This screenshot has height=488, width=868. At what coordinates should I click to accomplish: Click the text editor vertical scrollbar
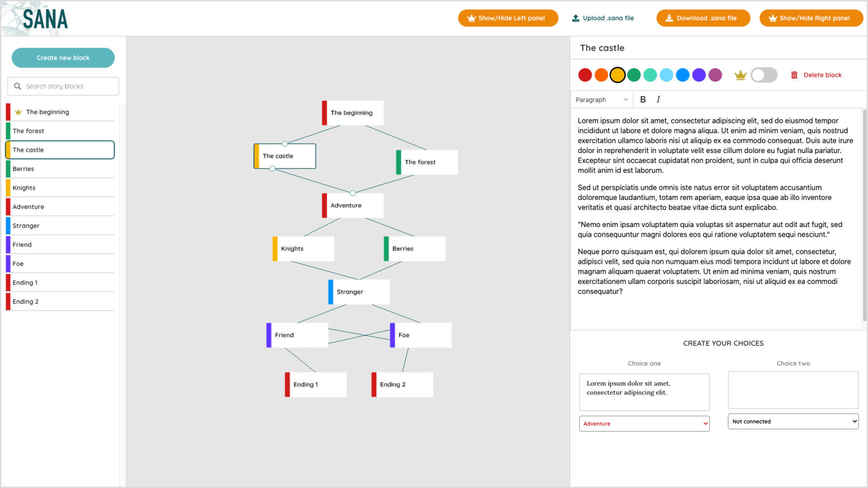tap(864, 215)
